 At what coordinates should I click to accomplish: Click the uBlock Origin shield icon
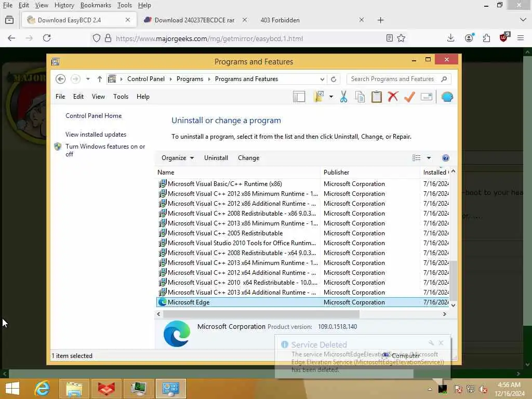[x=504, y=37]
